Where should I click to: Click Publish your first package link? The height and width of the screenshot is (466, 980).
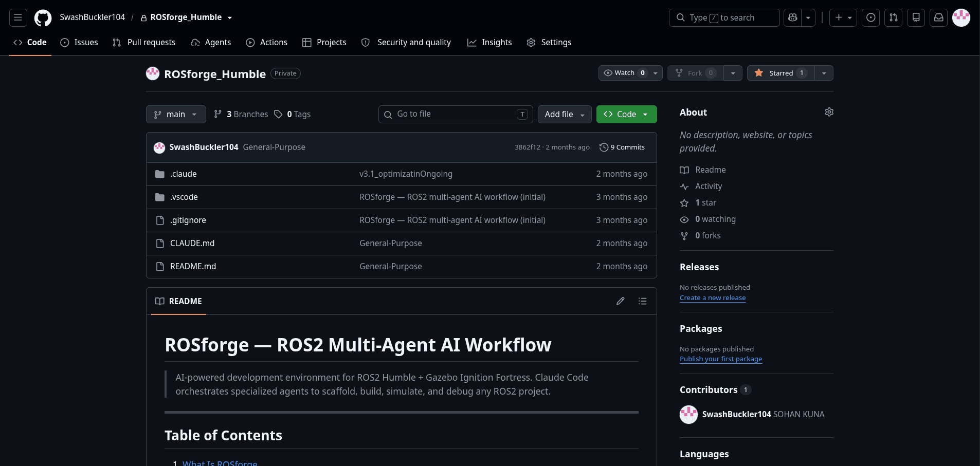tap(721, 359)
